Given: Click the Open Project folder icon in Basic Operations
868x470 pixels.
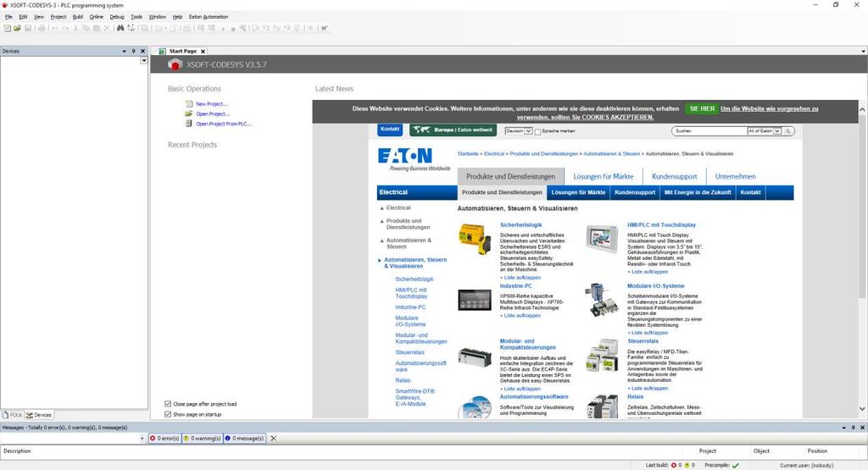Looking at the screenshot, I should [x=189, y=113].
